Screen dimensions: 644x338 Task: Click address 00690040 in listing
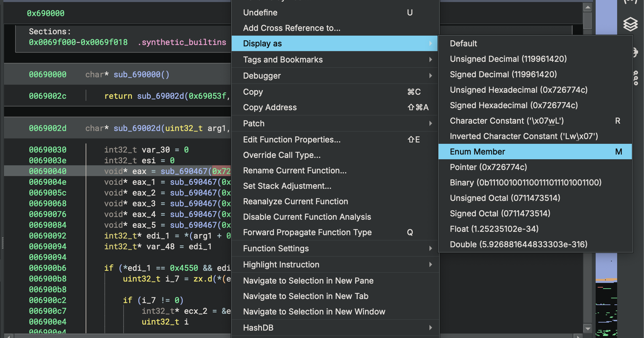click(48, 171)
